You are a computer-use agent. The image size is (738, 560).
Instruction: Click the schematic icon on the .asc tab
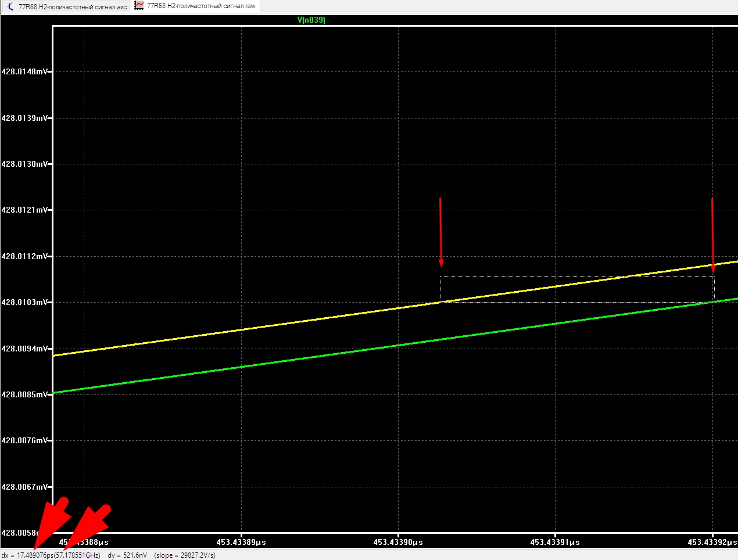10,6
